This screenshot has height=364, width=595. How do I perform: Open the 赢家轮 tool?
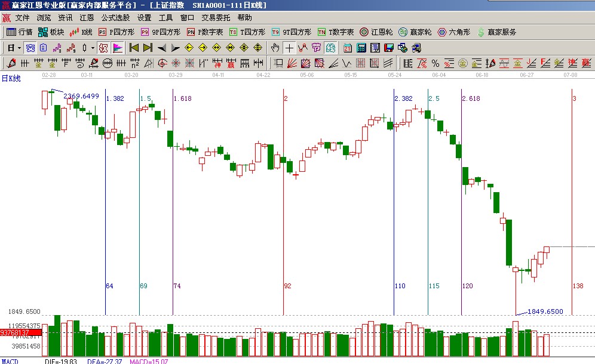point(415,32)
